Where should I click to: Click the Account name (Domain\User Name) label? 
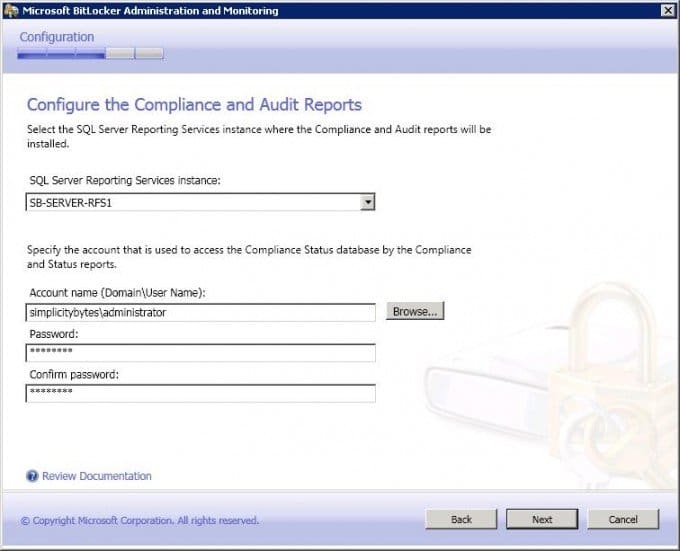pyautogui.click(x=117, y=293)
